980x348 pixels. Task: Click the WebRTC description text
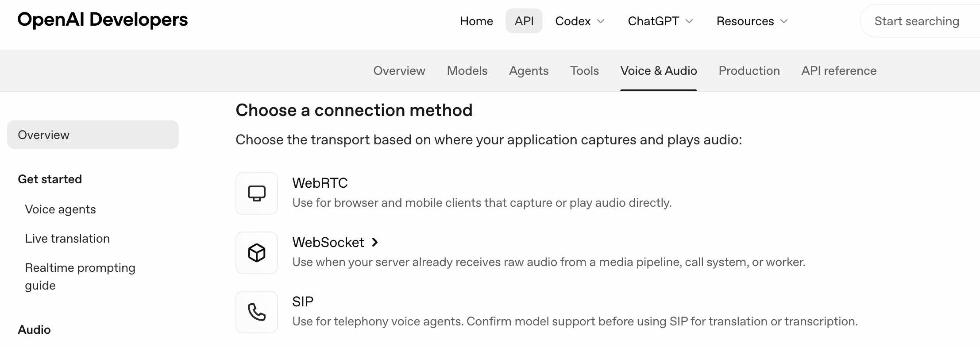point(482,203)
